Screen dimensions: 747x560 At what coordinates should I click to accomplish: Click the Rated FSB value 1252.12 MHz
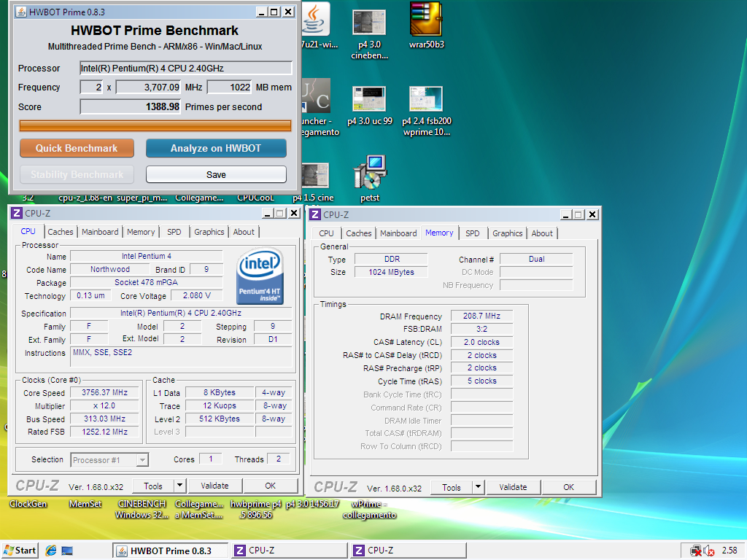click(105, 432)
